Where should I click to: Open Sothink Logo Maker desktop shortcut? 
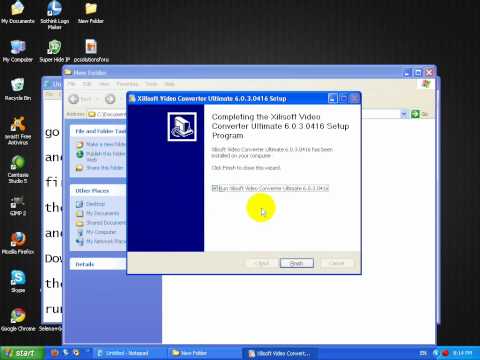pyautogui.click(x=54, y=15)
